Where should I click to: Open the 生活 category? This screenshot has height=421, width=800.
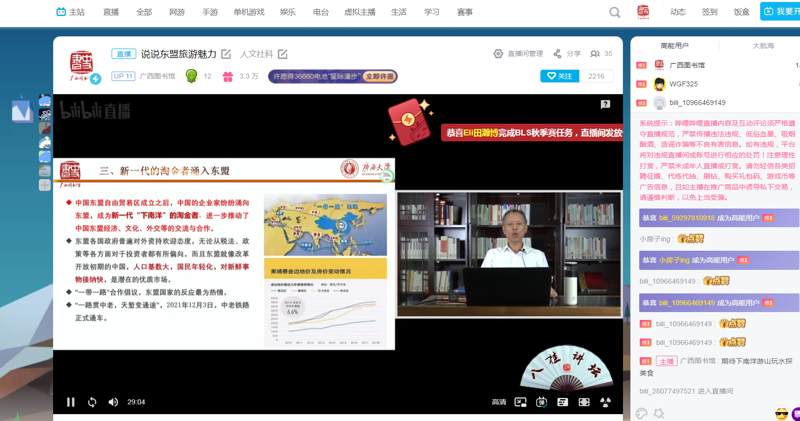coord(399,12)
